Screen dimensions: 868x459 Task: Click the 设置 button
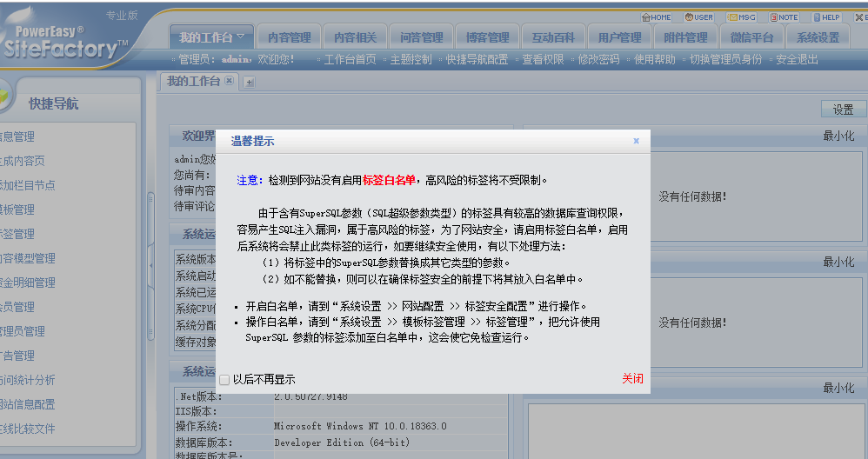point(843,110)
